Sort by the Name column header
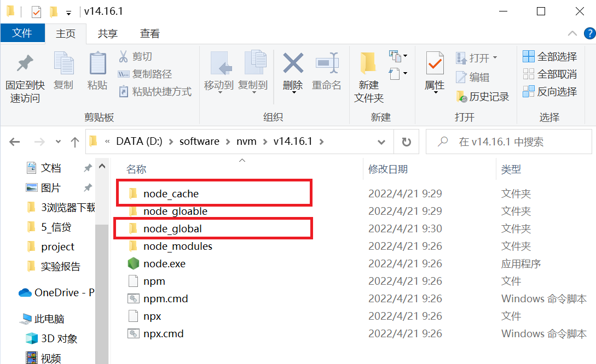Image resolution: width=596 pixels, height=364 pixels. pos(136,169)
